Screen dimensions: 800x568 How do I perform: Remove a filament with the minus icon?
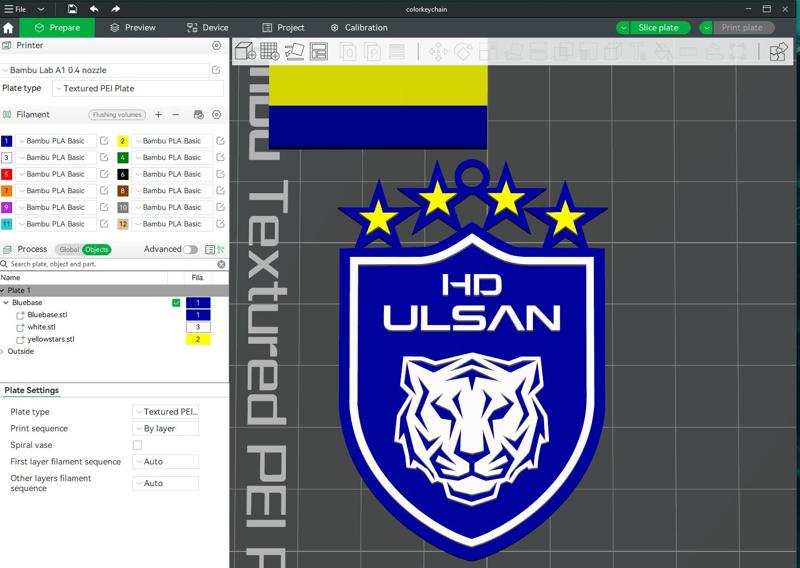point(176,115)
